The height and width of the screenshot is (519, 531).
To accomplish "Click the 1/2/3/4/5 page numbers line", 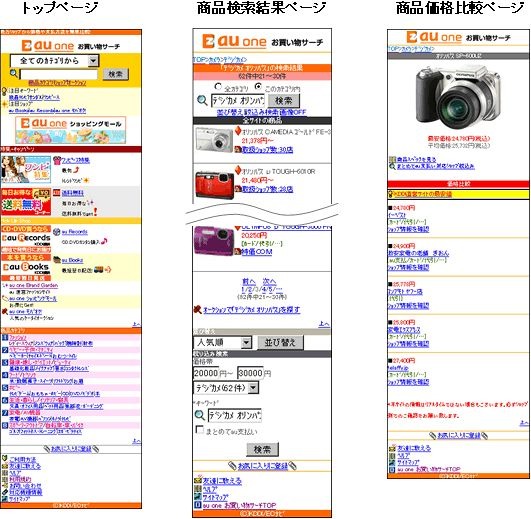I will [261, 289].
